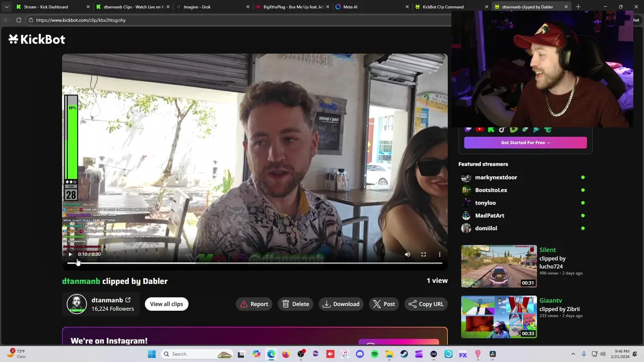
Task: Open the dtanmanb channel avatar
Action: (77, 304)
